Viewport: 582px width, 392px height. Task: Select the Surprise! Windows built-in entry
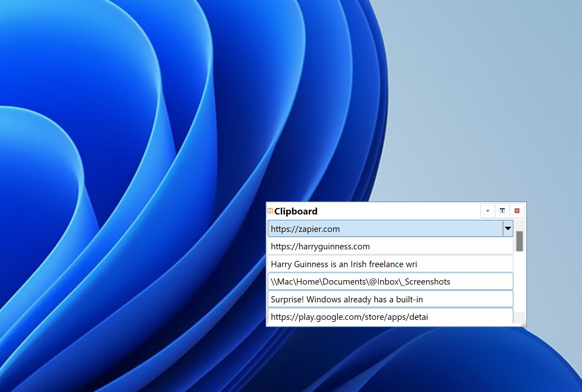coord(390,299)
